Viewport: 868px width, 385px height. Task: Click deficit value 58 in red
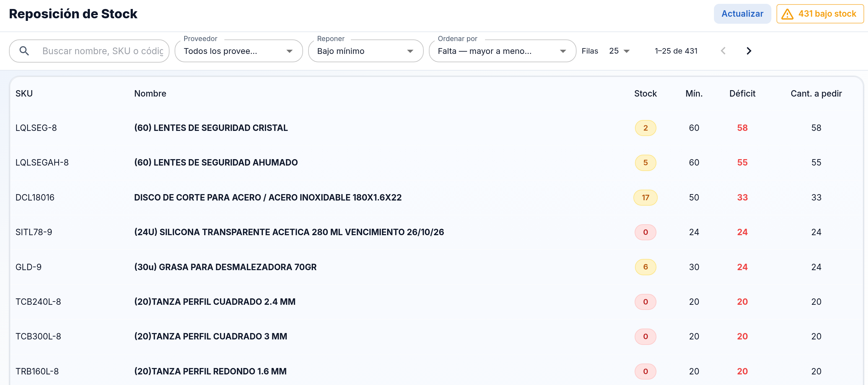742,128
